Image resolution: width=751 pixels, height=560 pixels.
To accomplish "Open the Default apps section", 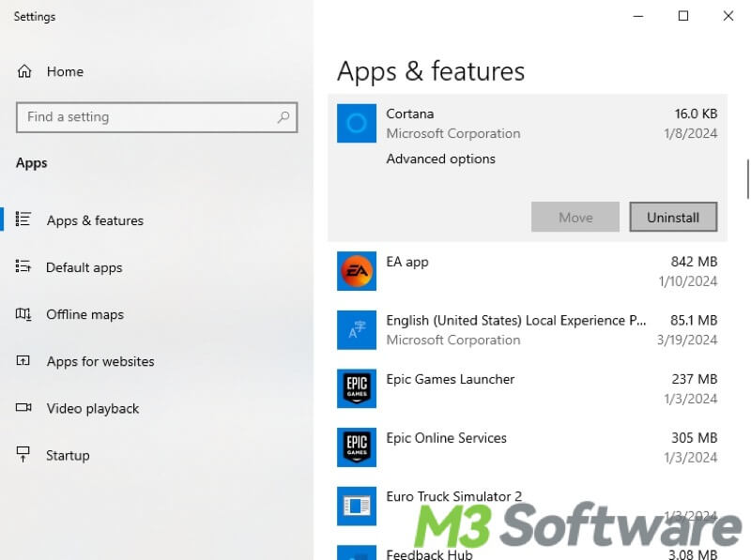I will point(84,267).
